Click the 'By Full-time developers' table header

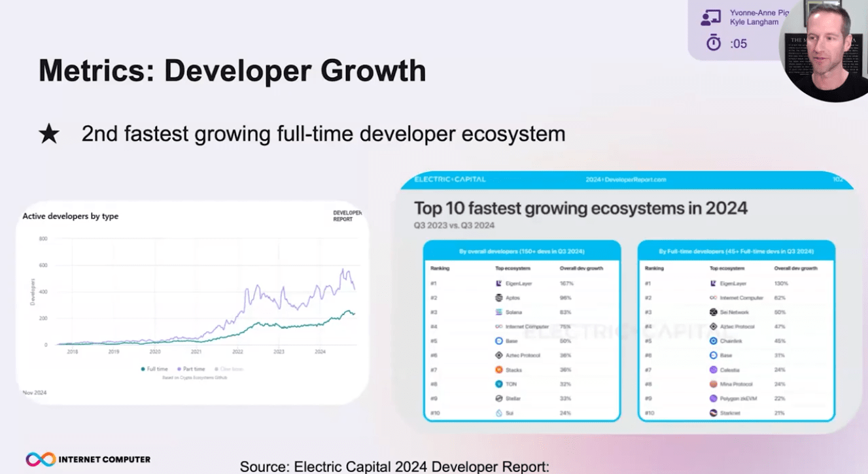[x=737, y=251]
